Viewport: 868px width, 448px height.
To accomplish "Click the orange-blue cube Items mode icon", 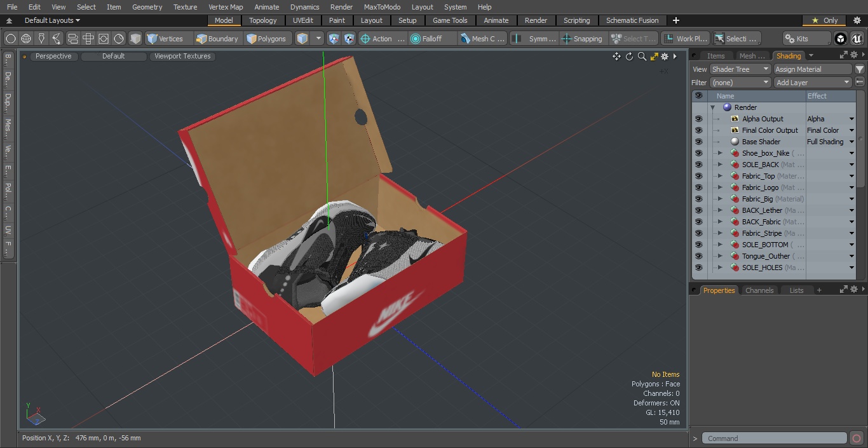I will click(x=302, y=39).
